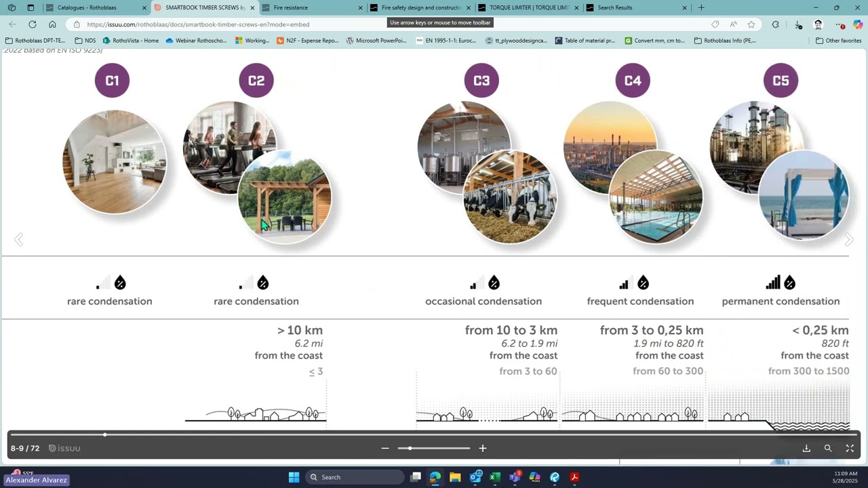This screenshot has height=488, width=868.
Task: Refresh the browser page
Action: (32, 24)
